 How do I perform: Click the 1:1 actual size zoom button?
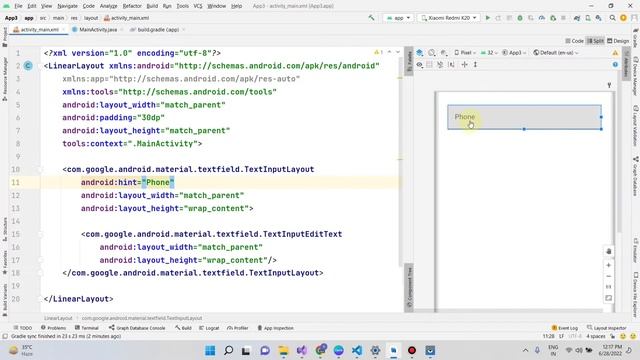coord(609,287)
